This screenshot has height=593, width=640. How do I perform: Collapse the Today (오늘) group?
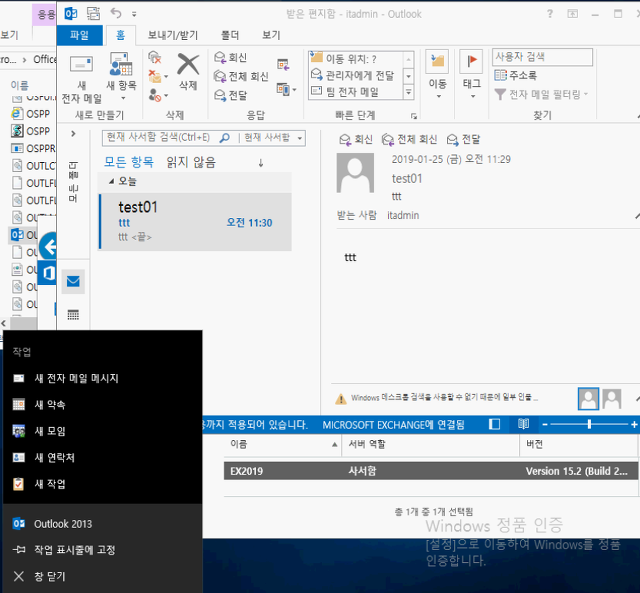pyautogui.click(x=111, y=181)
